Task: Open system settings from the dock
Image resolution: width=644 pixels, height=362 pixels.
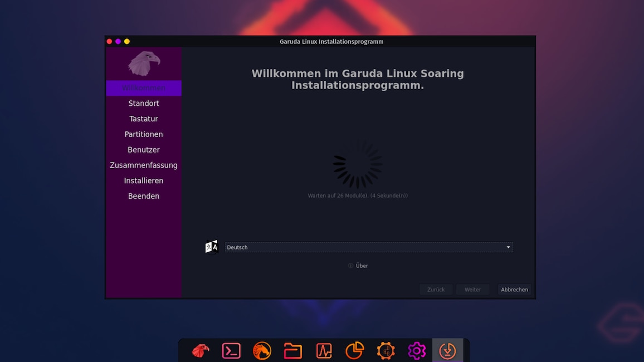Action: (x=417, y=351)
